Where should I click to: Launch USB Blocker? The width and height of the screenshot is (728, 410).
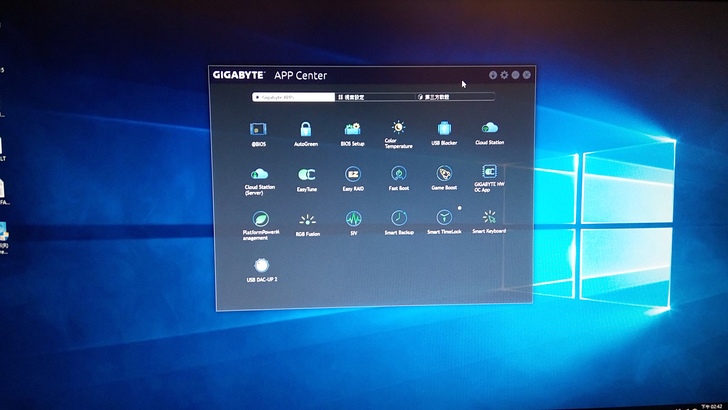point(444,133)
